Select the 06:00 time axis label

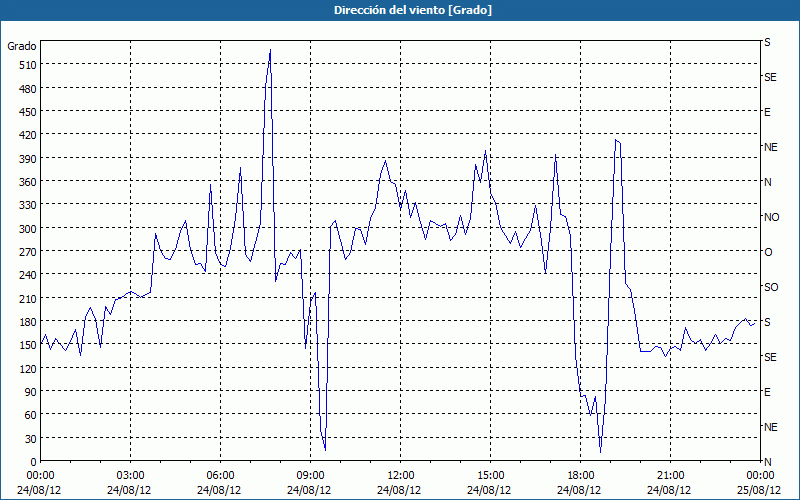click(x=220, y=476)
